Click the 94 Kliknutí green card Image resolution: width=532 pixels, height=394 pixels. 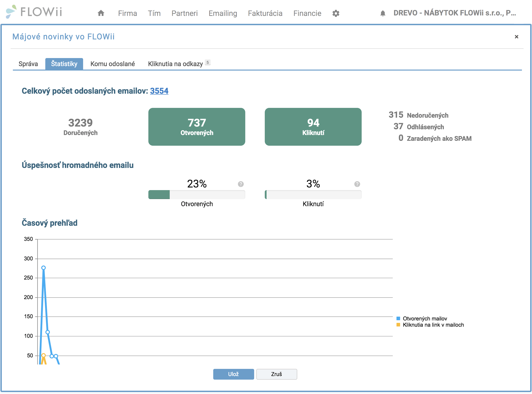point(313,127)
